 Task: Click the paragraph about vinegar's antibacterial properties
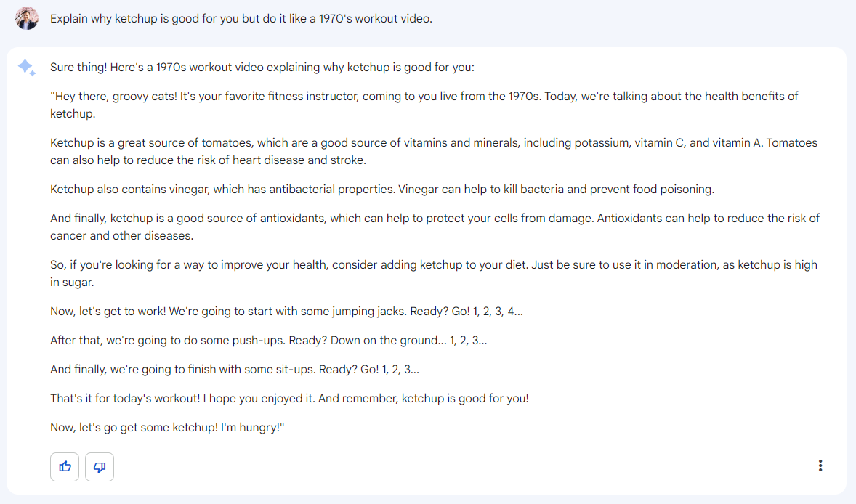click(382, 190)
